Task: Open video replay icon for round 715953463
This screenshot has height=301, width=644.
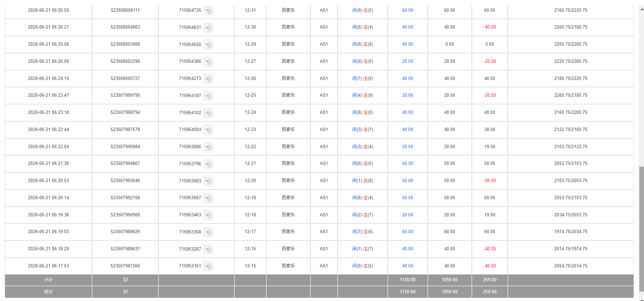Action: [208, 215]
